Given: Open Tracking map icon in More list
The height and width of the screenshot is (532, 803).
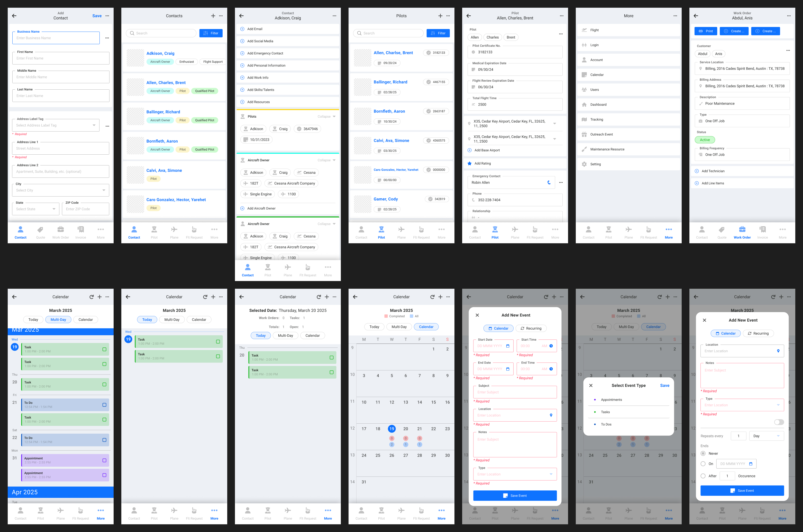Looking at the screenshot, I should (x=584, y=119).
